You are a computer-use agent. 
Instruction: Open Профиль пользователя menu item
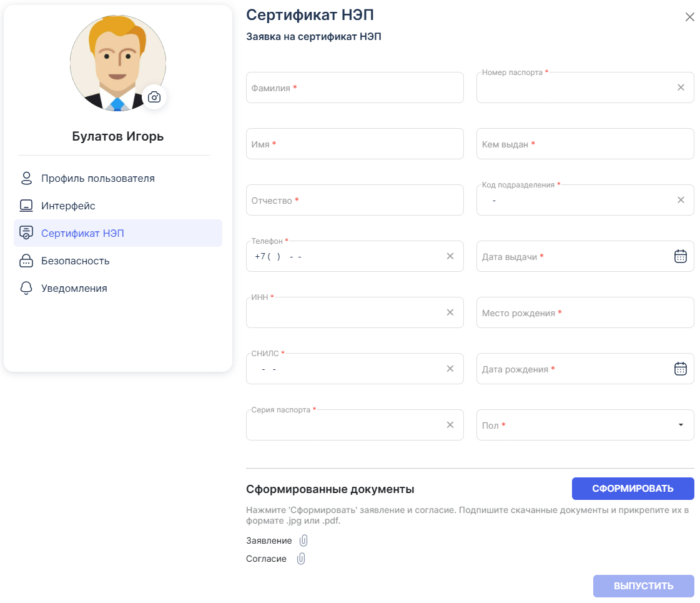[97, 178]
